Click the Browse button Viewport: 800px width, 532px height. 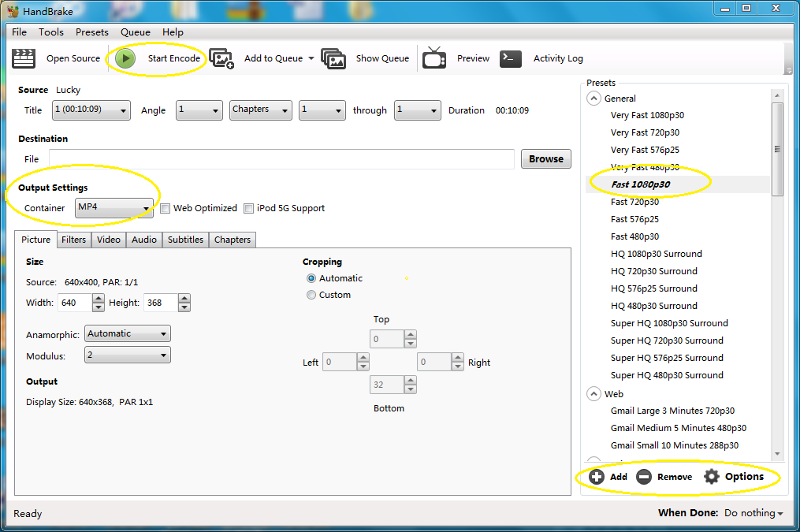(546, 158)
